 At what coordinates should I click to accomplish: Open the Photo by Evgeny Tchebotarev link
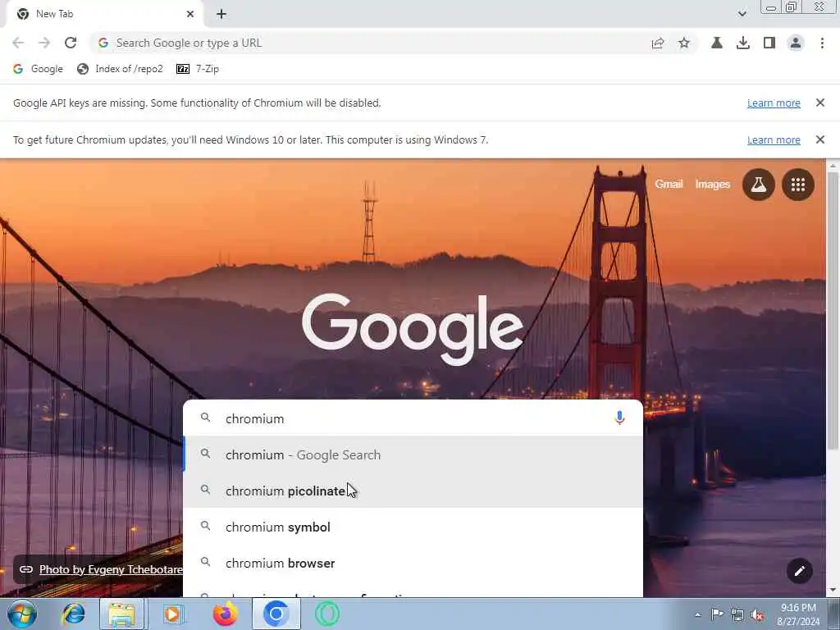(111, 569)
